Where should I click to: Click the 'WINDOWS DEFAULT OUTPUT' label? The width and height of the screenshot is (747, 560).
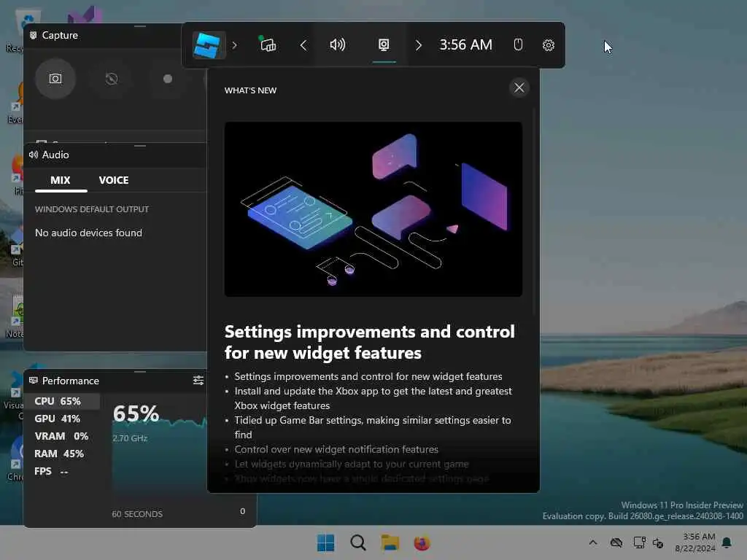[92, 209]
